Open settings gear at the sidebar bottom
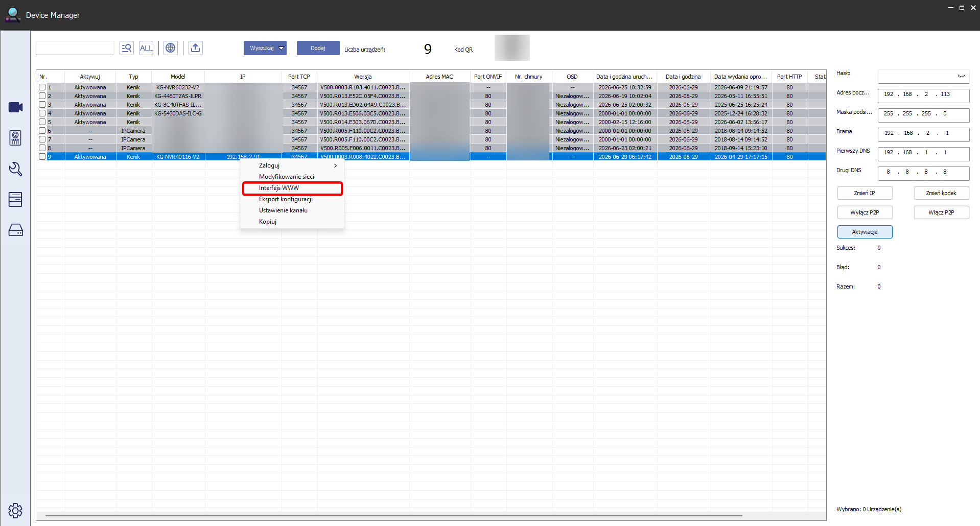This screenshot has height=526, width=980. [15, 510]
